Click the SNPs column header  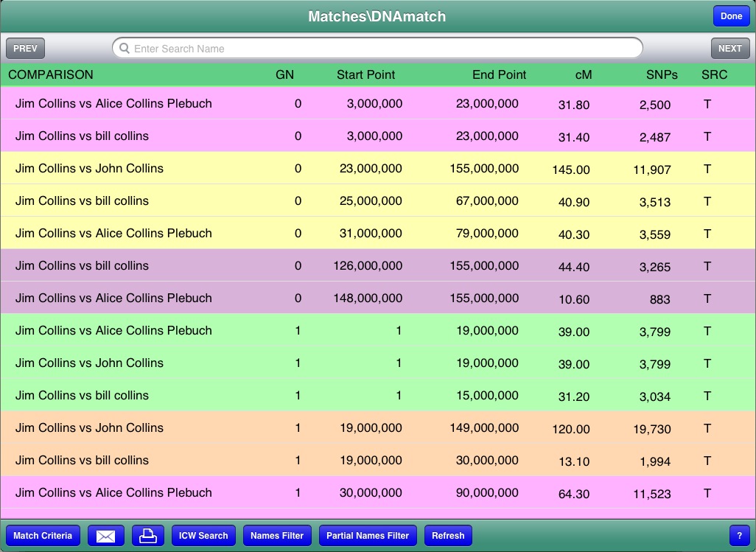click(x=662, y=74)
